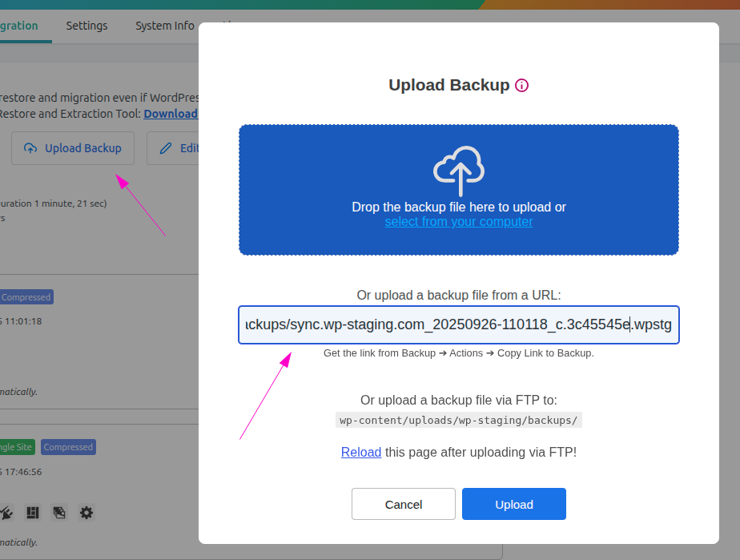Click the lower Compressed badge

click(68, 447)
